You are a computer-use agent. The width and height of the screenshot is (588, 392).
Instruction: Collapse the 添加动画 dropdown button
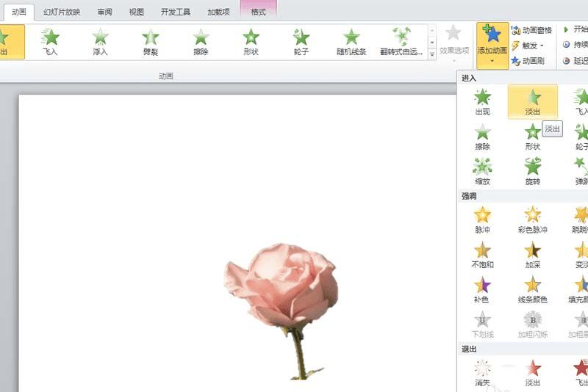pos(492,46)
